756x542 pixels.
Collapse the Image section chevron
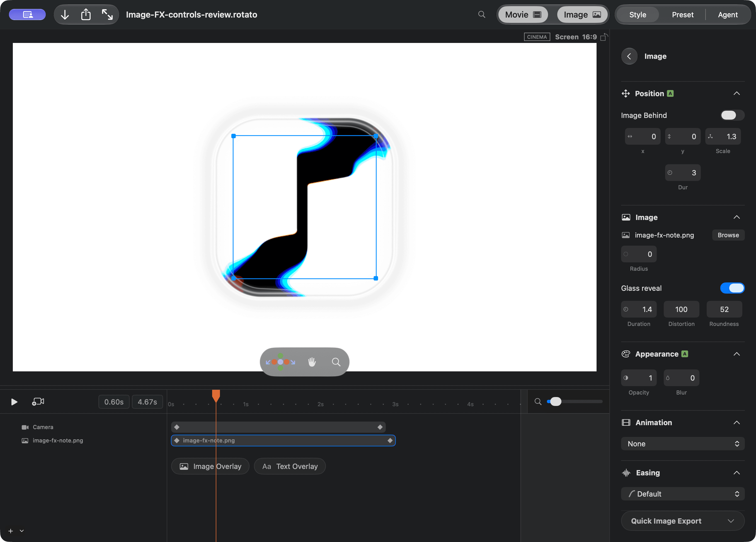tap(736, 217)
